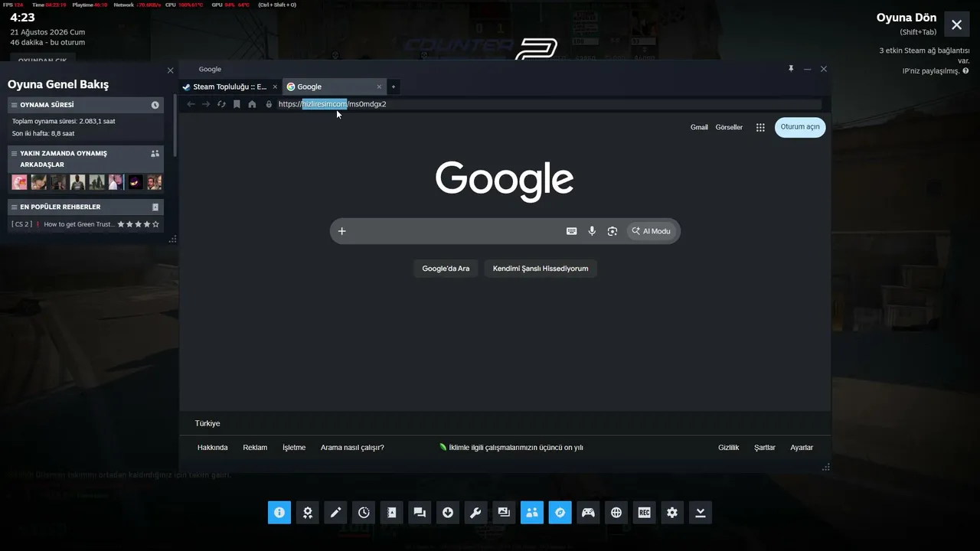Reload the page with refresh icon

tap(221, 104)
